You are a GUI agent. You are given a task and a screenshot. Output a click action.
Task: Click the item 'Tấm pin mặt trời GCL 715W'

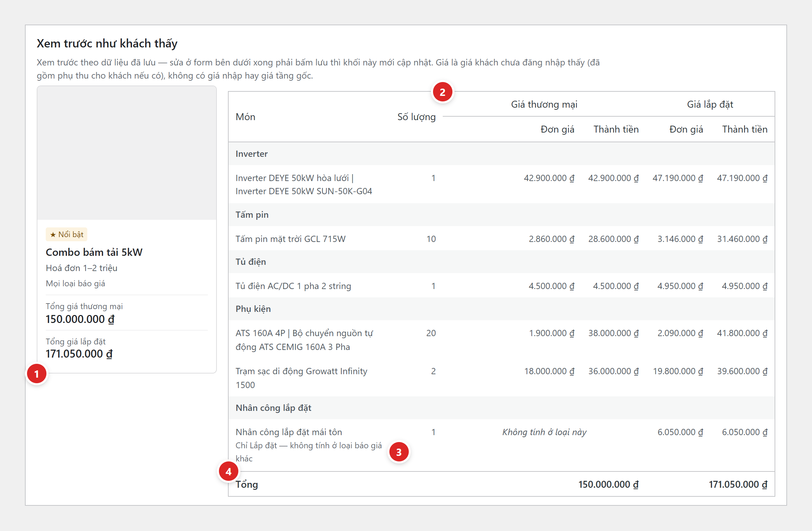pos(290,239)
